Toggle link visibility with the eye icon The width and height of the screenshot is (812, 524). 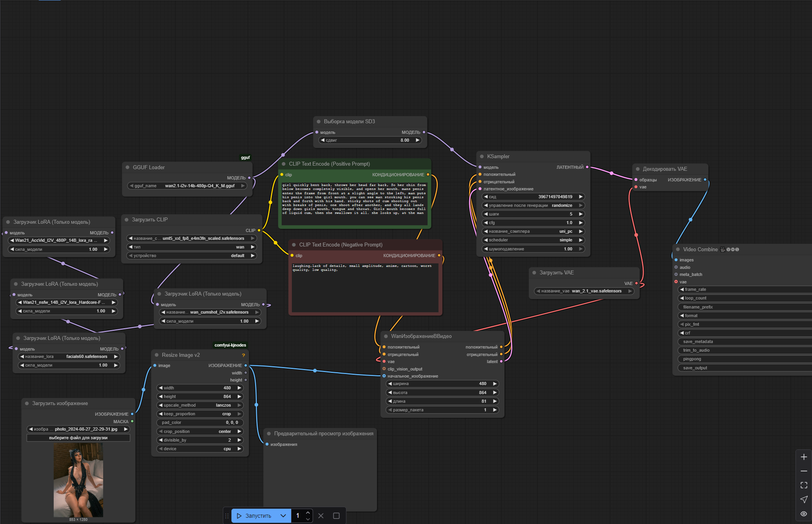point(804,513)
